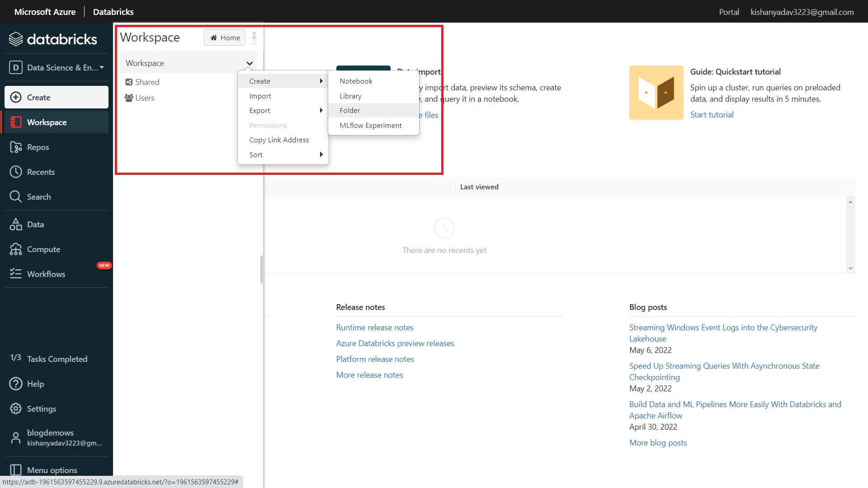Choose Import from the context menu

(283, 96)
